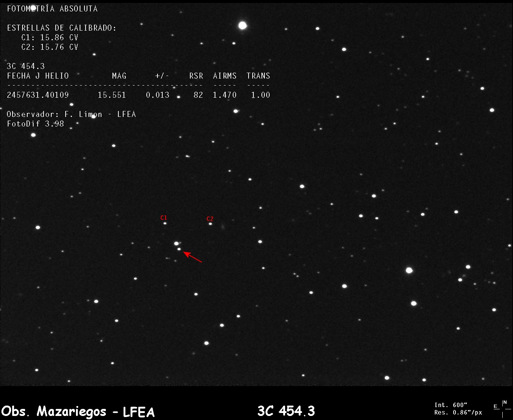
Task: Select the magnitude value '15.551'
Action: point(112,95)
